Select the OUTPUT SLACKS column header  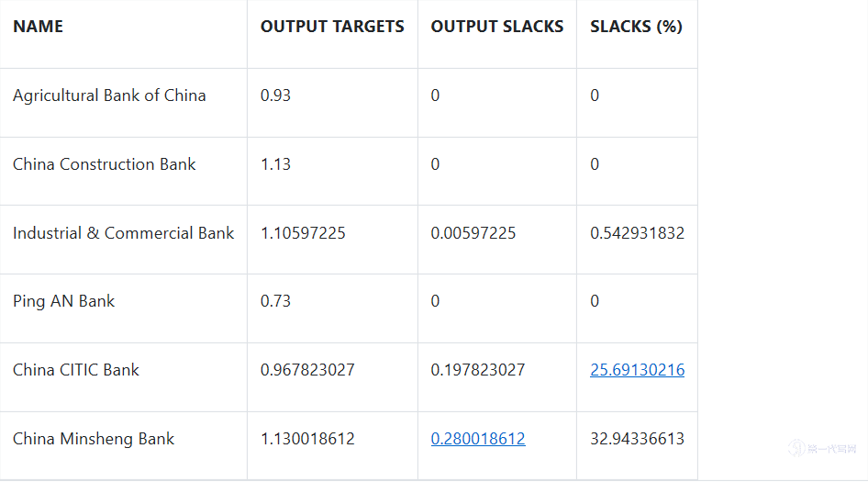497,27
